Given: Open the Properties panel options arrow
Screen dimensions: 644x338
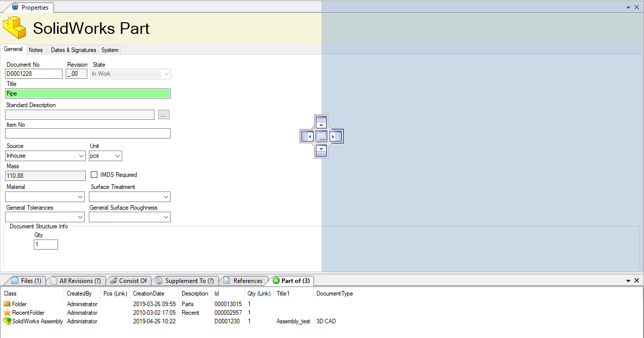Looking at the screenshot, I should (x=628, y=8).
